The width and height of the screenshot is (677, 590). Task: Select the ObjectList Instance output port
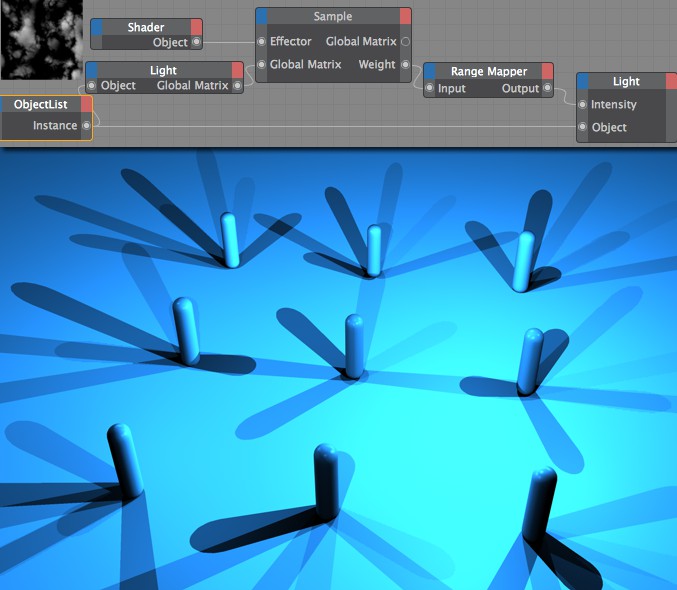[x=86, y=125]
